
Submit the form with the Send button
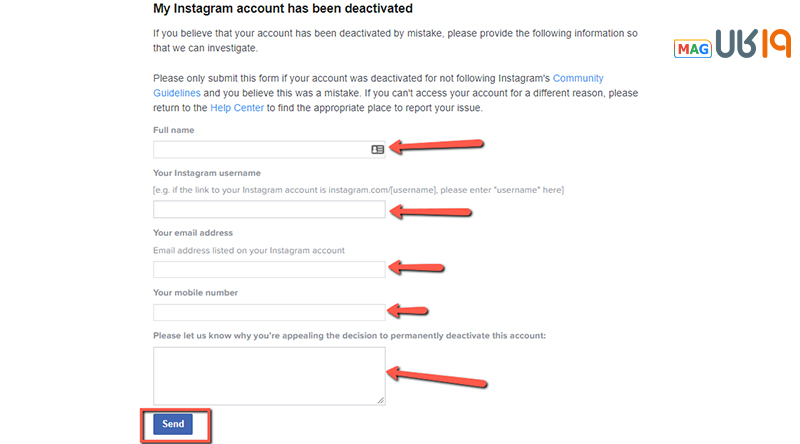pyautogui.click(x=173, y=424)
